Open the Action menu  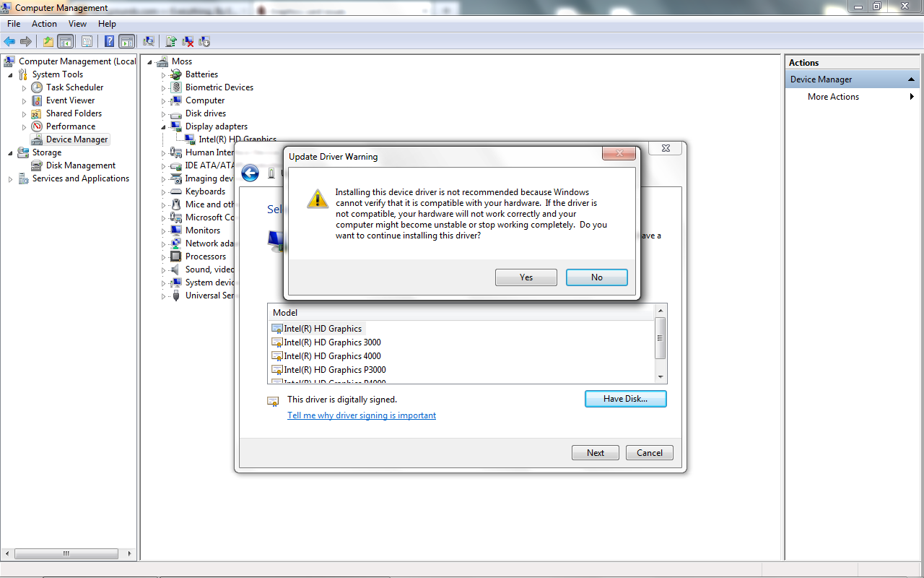click(x=44, y=24)
